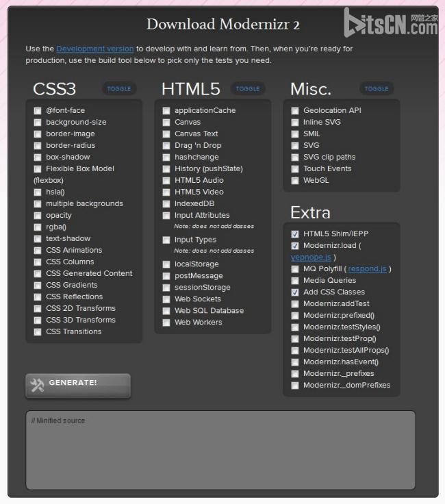Enable the Canvas test checkbox

pos(166,123)
